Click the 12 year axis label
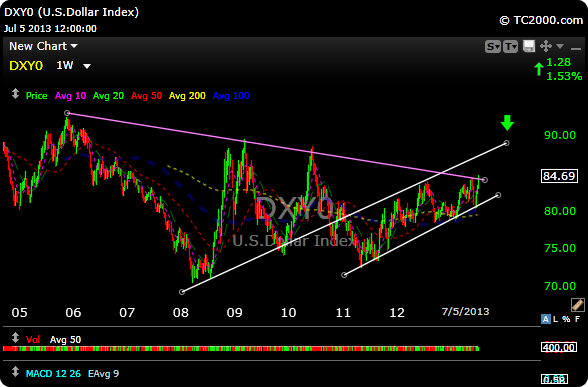The height and width of the screenshot is (387, 588). click(397, 312)
